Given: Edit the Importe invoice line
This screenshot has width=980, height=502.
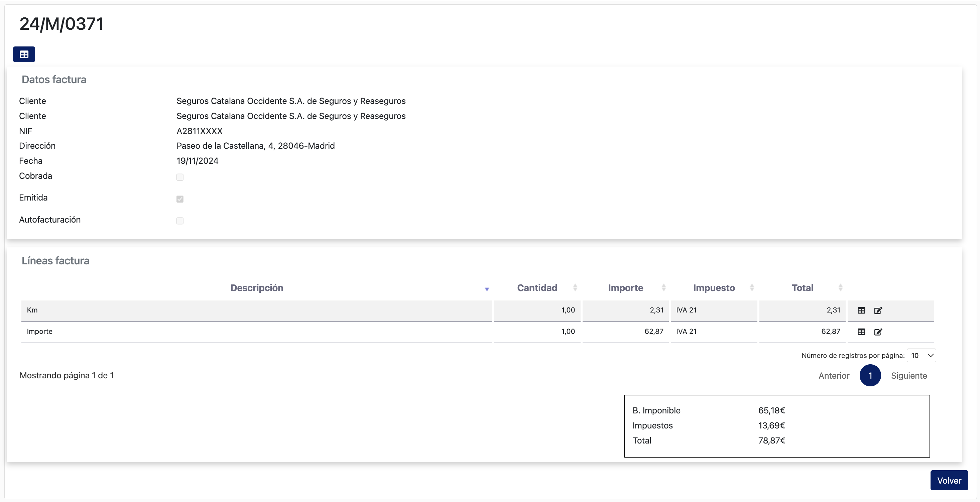Looking at the screenshot, I should (x=878, y=332).
